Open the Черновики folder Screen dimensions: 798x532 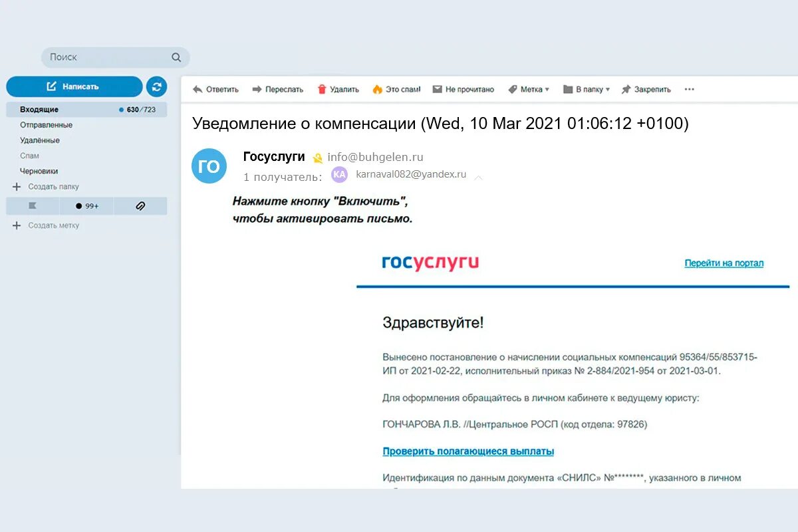pyautogui.click(x=39, y=171)
